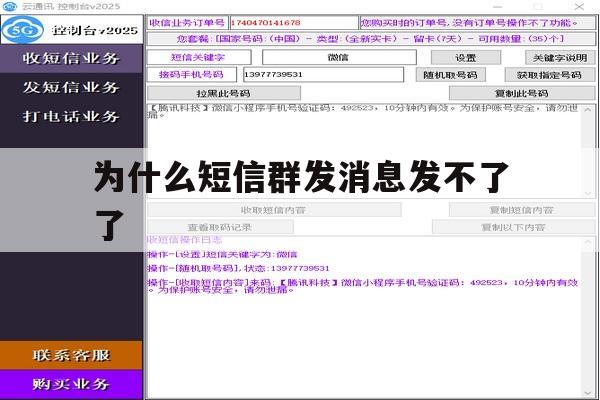Image resolution: width=600 pixels, height=400 pixels.
Task: Open 关键字说明 help button
Action: [x=560, y=58]
